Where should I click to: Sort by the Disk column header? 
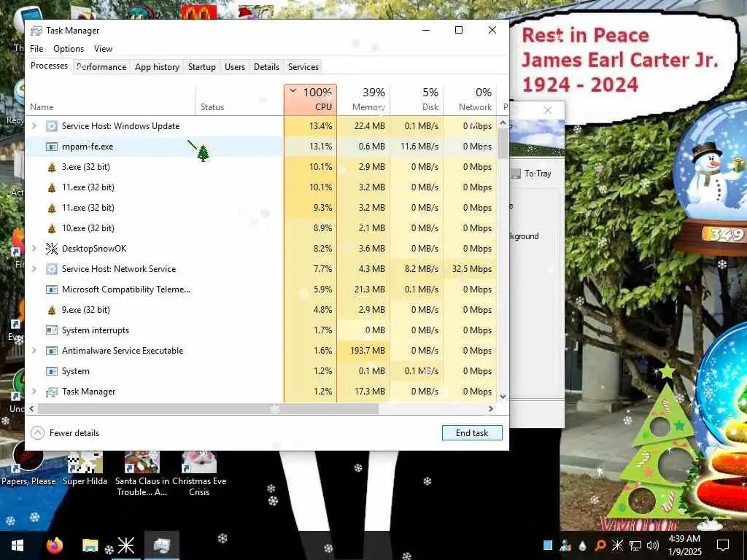[x=417, y=100]
